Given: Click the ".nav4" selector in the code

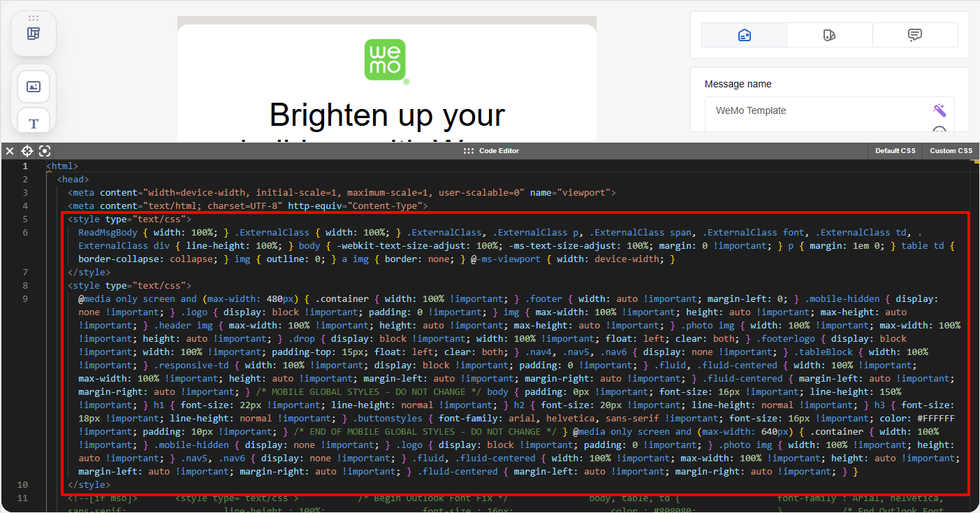Looking at the screenshot, I should tap(539, 352).
